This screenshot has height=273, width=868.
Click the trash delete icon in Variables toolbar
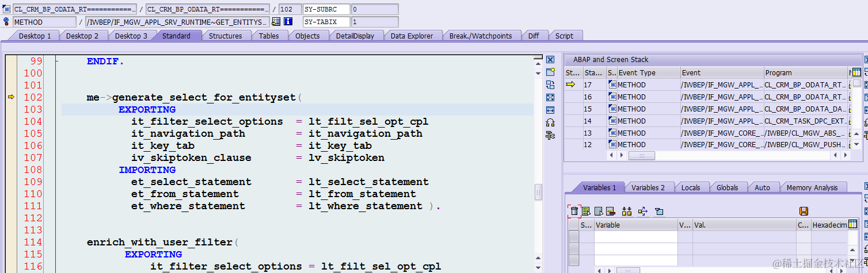[574, 211]
